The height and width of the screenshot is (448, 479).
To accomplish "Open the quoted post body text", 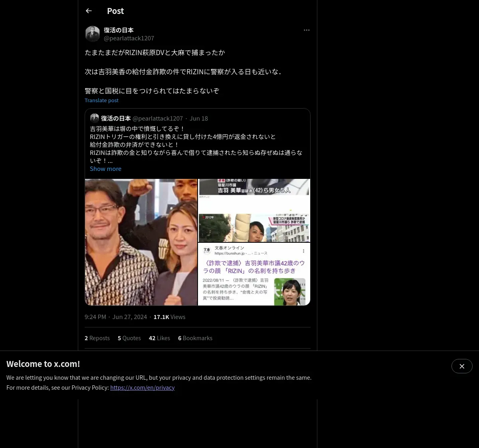I will (x=196, y=145).
